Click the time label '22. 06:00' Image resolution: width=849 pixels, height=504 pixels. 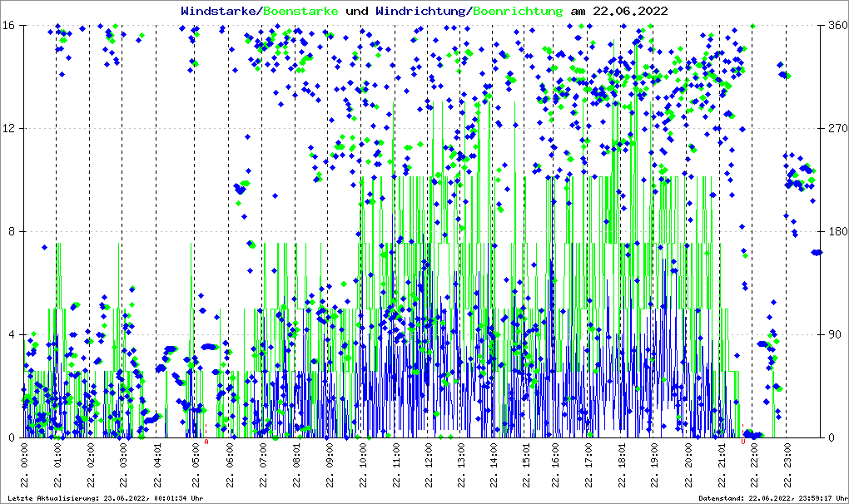click(x=229, y=466)
